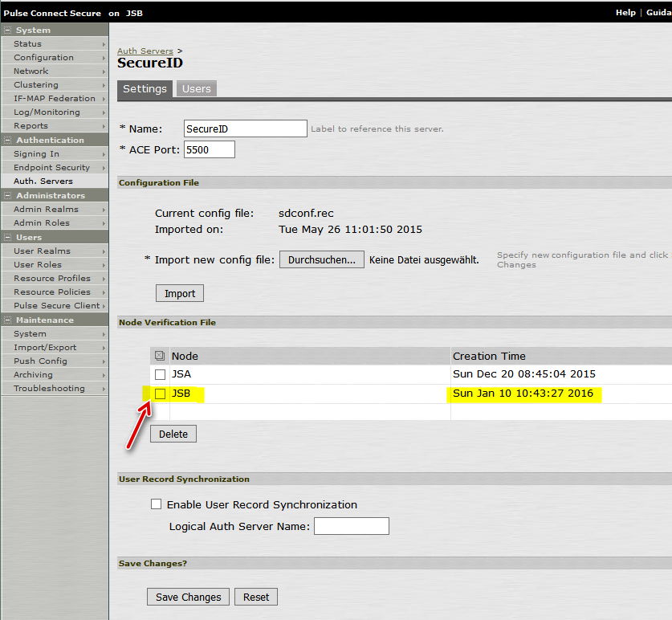672x620 pixels.
Task: Click the Delete button
Action: tap(173, 434)
